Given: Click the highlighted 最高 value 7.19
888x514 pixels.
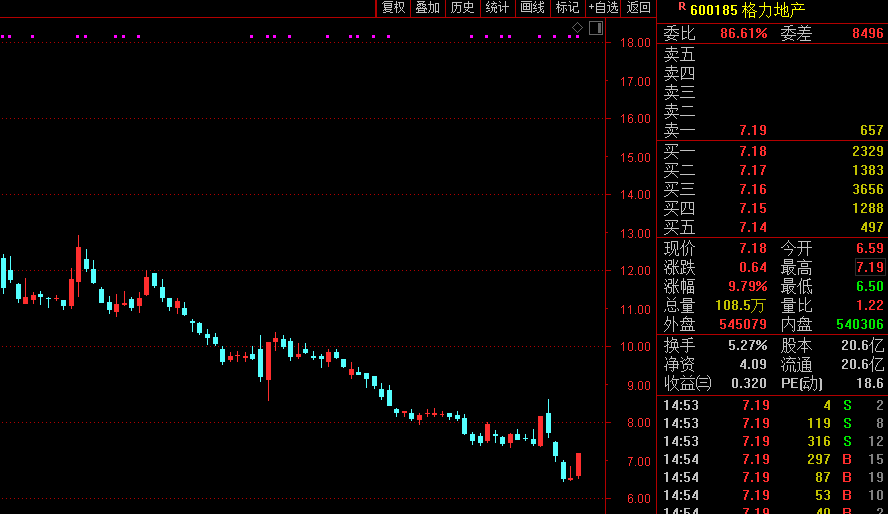Looking at the screenshot, I should [870, 267].
